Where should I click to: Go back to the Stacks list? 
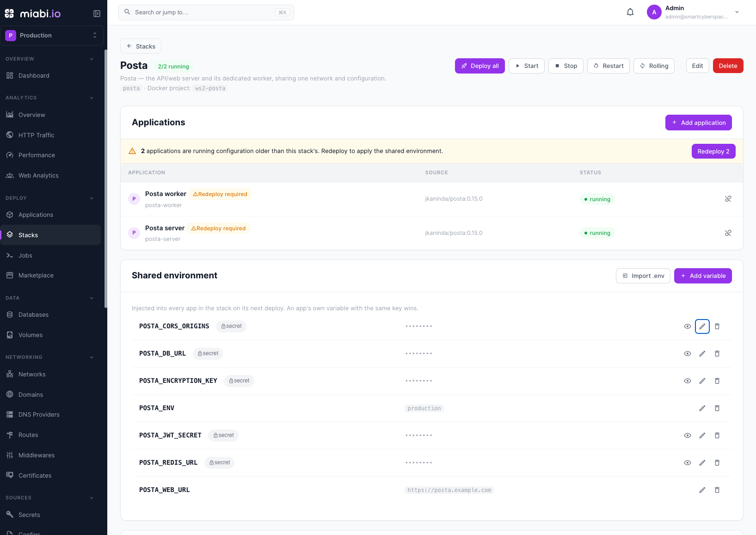(141, 46)
